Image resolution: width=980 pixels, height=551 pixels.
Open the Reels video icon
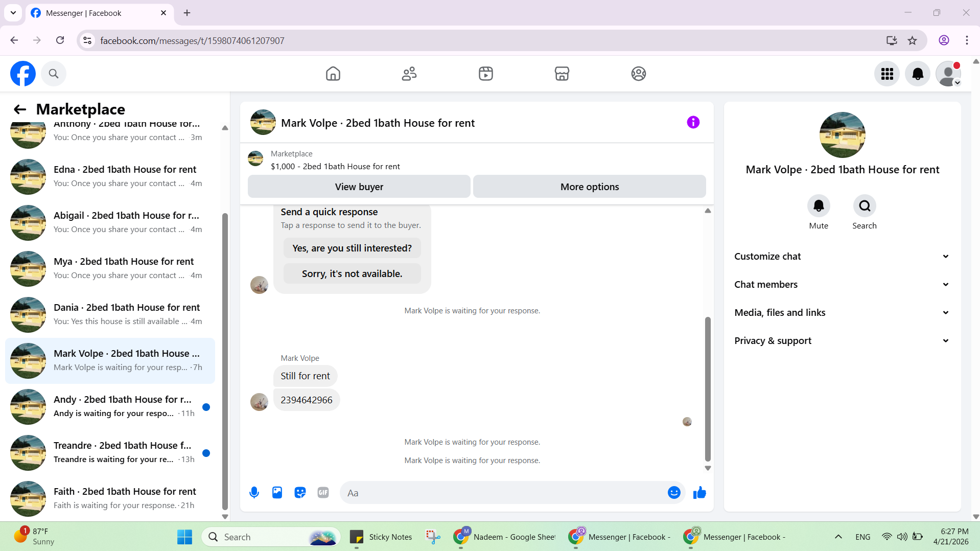click(486, 74)
